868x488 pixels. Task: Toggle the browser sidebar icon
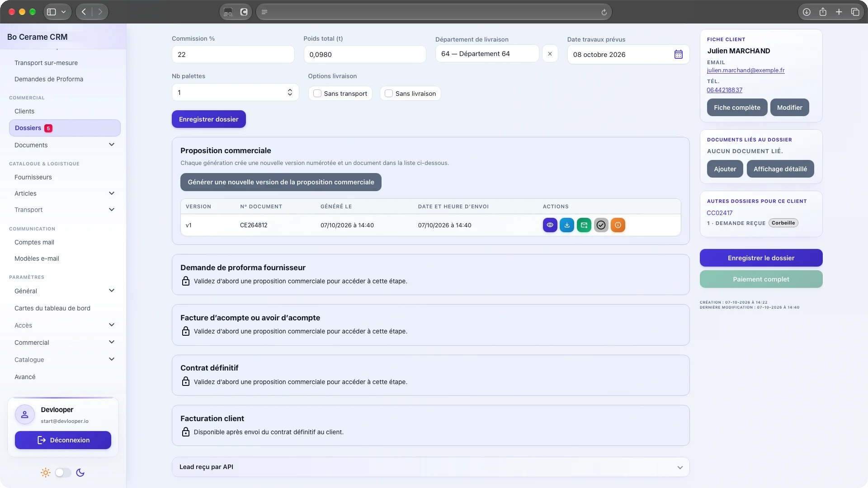pyautogui.click(x=52, y=12)
